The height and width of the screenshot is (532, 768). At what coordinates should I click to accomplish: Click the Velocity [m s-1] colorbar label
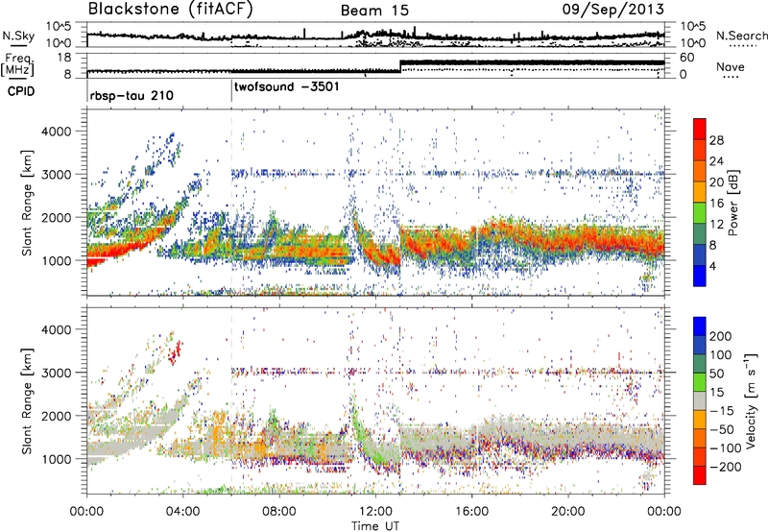(750, 400)
